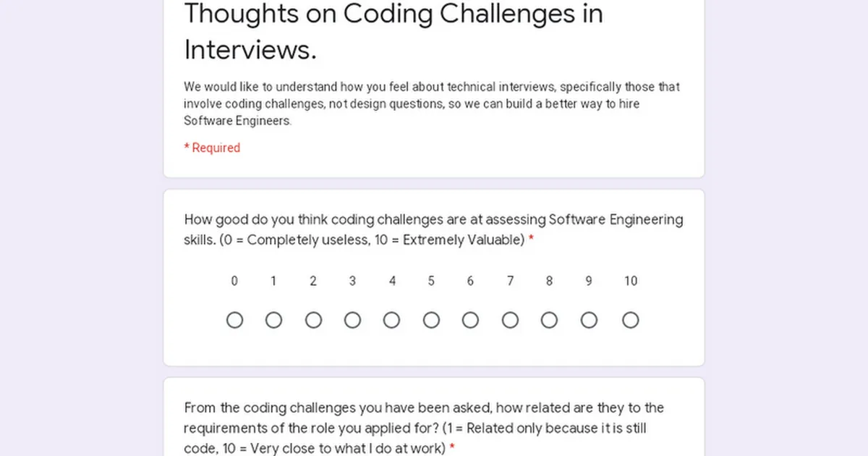868x456 pixels.
Task: Select rating 6 on the scale
Action: coord(470,320)
